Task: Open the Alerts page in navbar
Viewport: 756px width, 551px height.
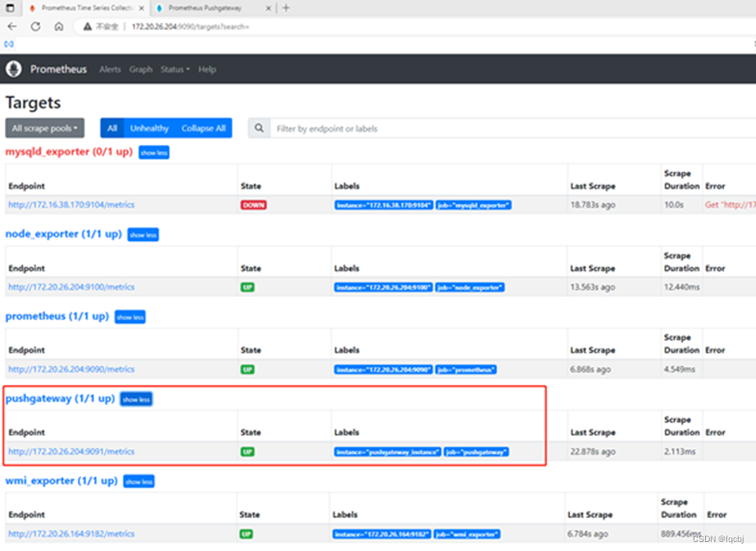Action: 110,69
